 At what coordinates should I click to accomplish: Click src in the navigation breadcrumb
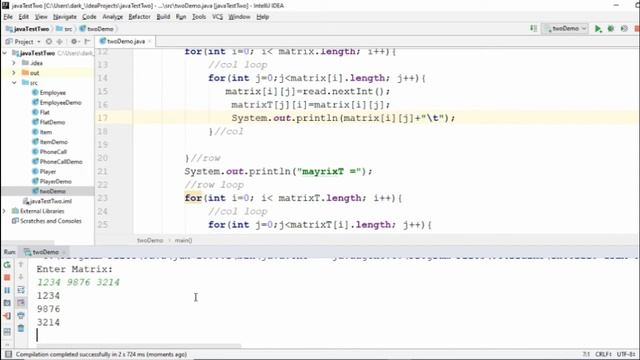[x=64, y=29]
